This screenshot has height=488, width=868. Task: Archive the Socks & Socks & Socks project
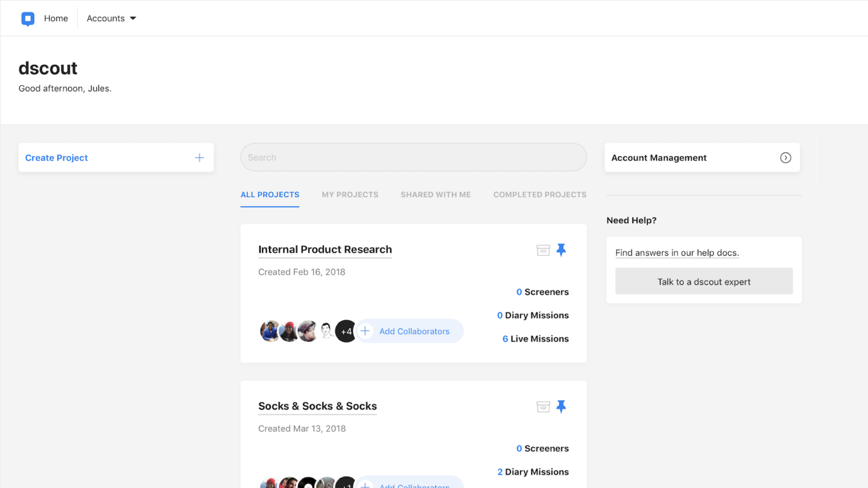(543, 406)
